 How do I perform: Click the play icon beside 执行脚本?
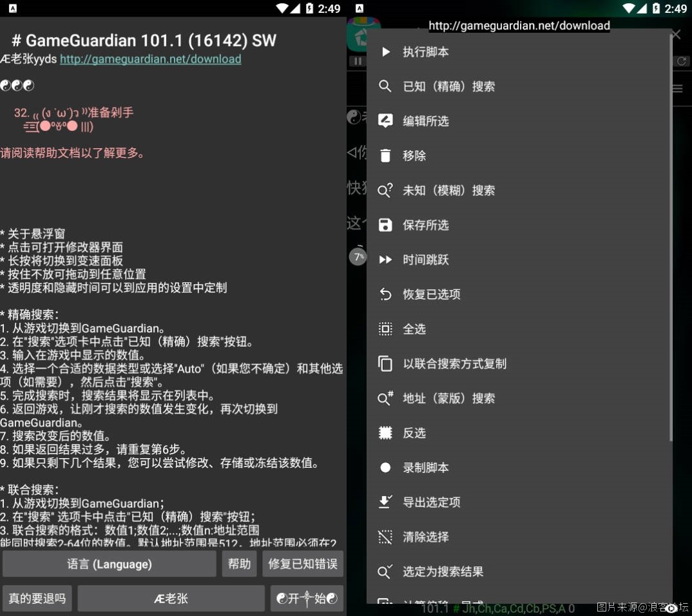(386, 52)
